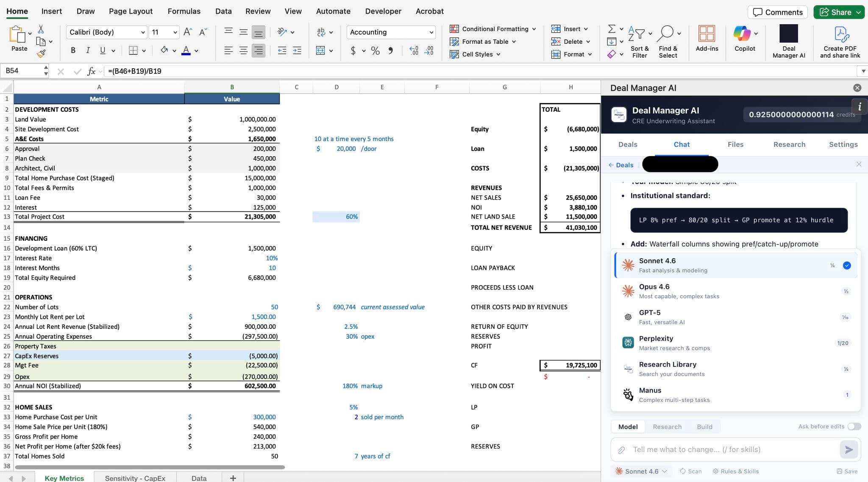
Task: Select the Perplexity market research option
Action: click(736, 343)
